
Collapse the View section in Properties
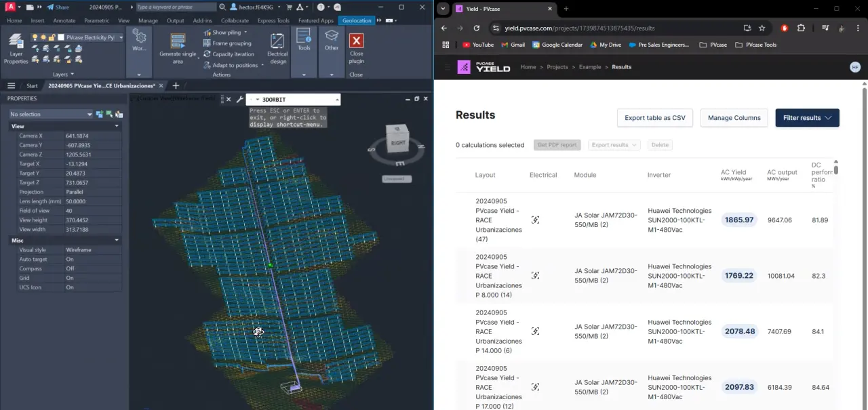[x=117, y=126]
